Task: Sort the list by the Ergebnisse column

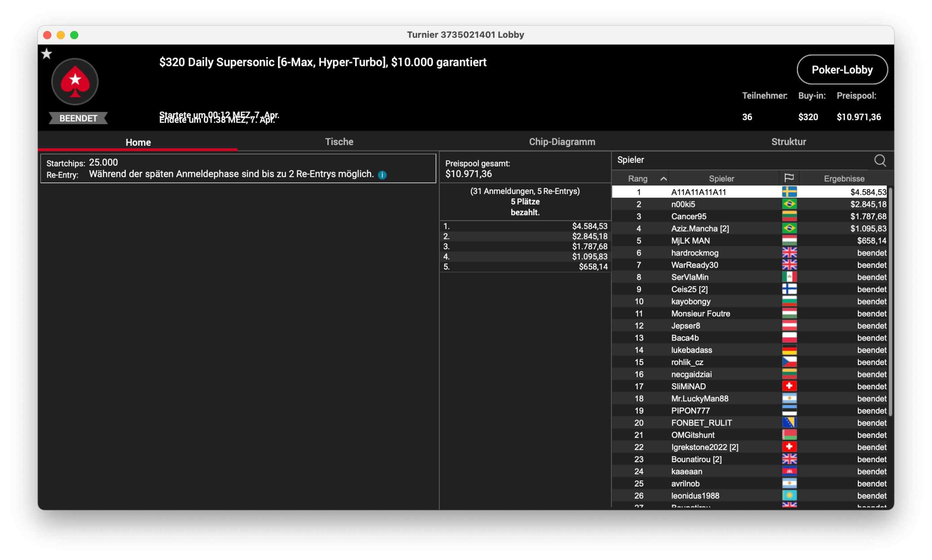Action: click(x=844, y=179)
